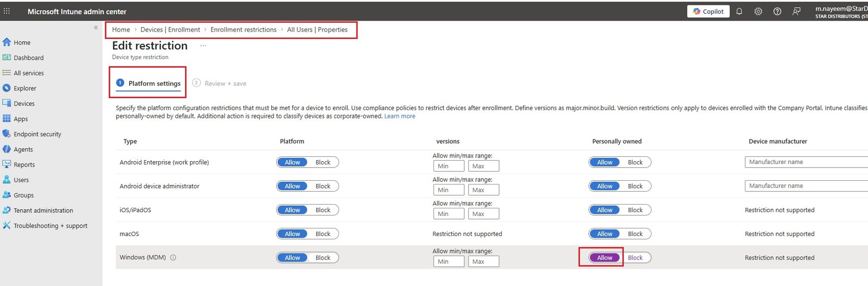Click the Groups icon in sidebar
Screen dimensions: 868x286
tap(7, 194)
